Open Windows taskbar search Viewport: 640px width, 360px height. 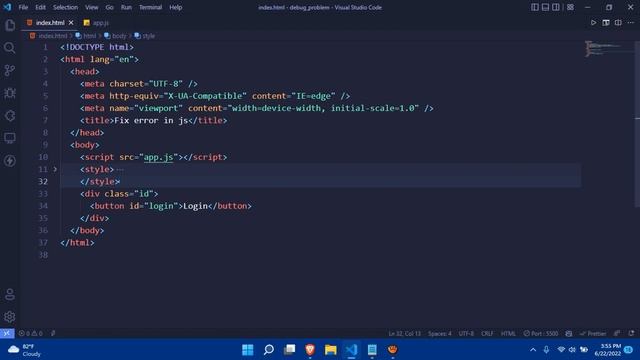click(x=269, y=350)
